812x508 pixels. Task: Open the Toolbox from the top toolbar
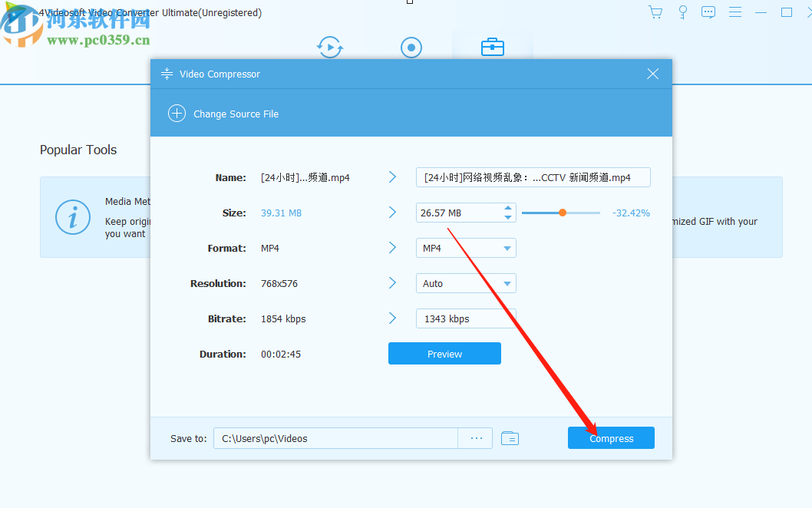(x=492, y=47)
